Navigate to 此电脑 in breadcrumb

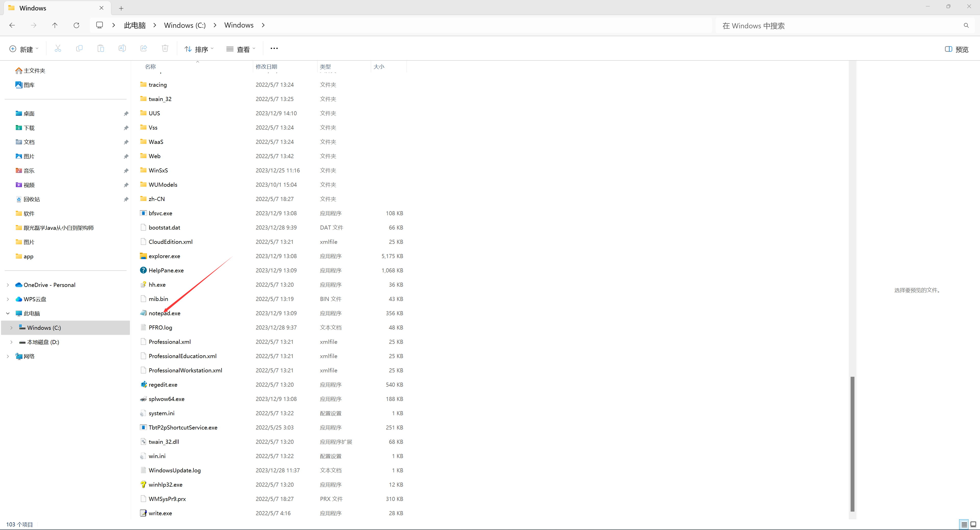click(x=135, y=25)
